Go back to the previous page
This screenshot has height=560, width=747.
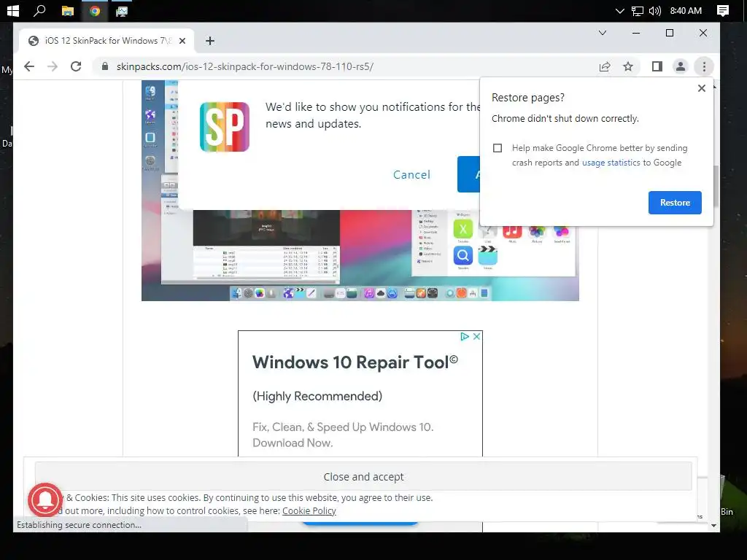click(x=29, y=66)
